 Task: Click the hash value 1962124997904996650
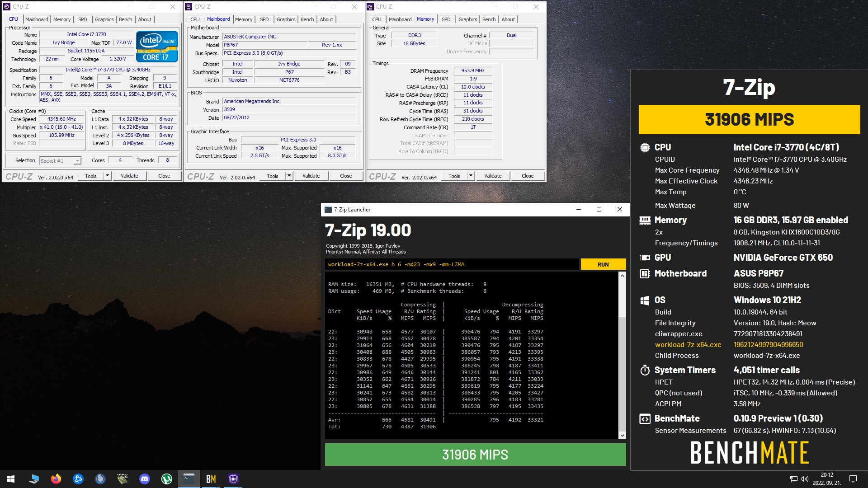pyautogui.click(x=769, y=345)
